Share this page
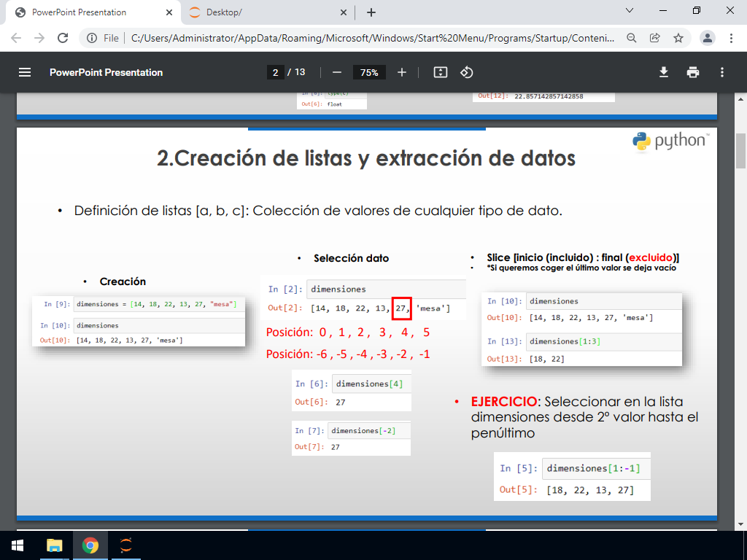 pos(655,38)
